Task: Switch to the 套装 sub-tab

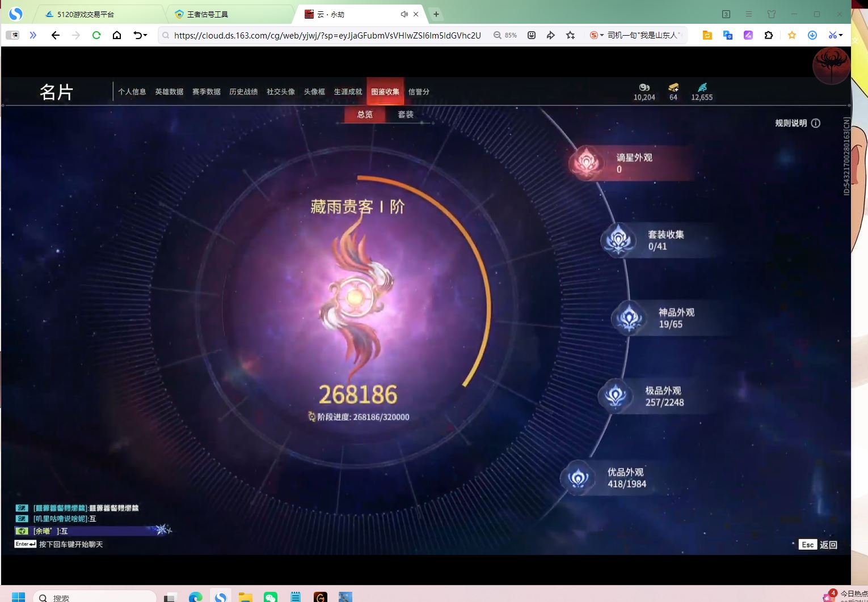Action: click(x=405, y=115)
